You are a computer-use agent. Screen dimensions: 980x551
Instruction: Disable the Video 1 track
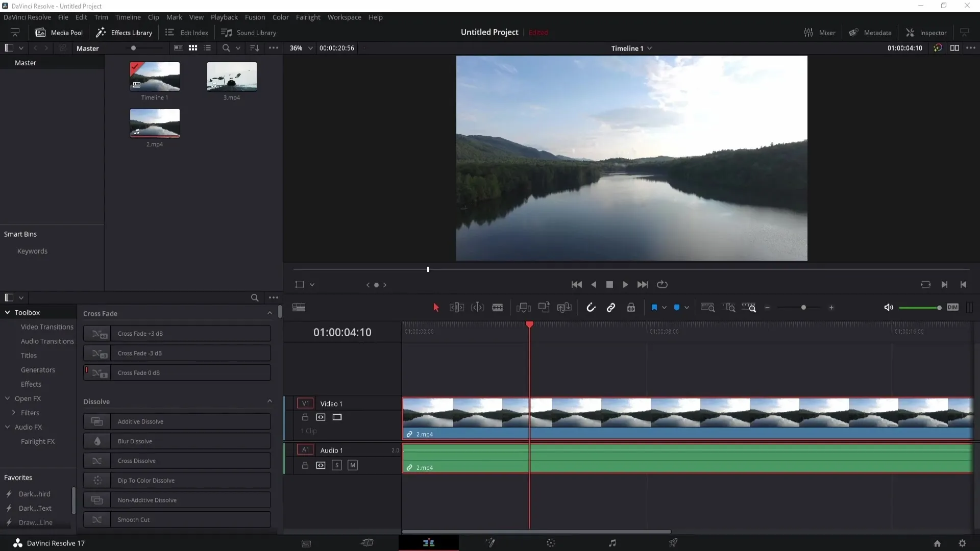(x=337, y=417)
